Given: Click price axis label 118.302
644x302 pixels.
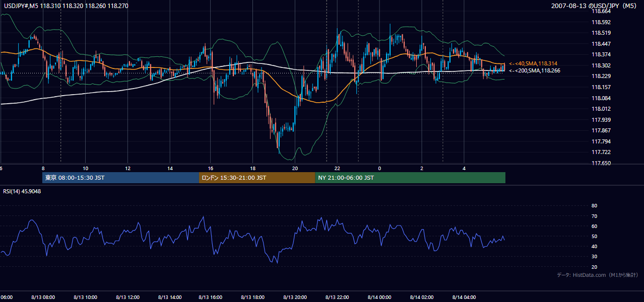Looking at the screenshot, I should (601, 65).
